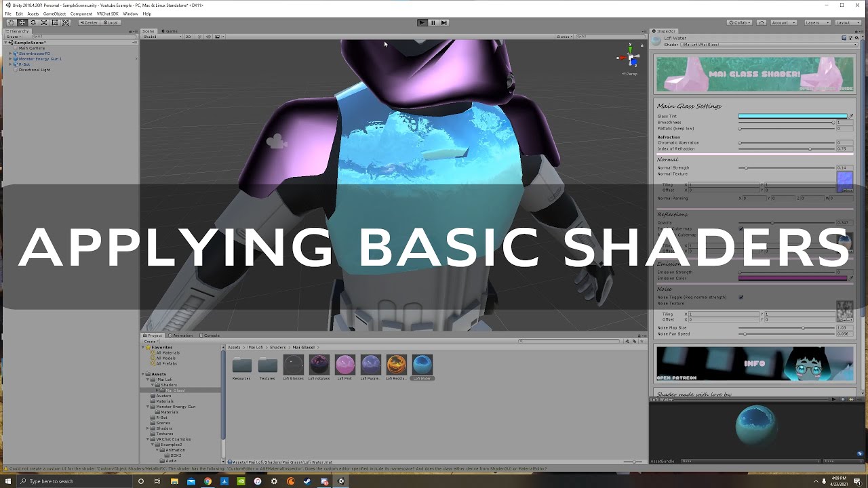
Task: Open the Textures folder in Mai Glass
Action: coord(267,367)
